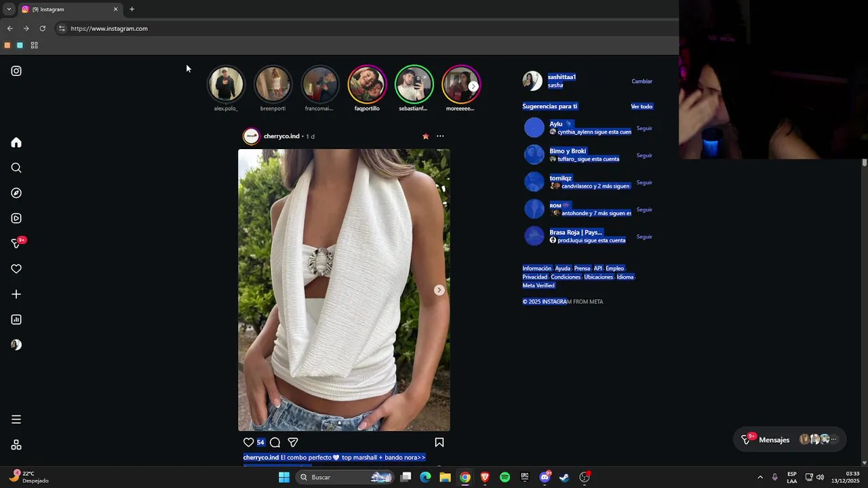Click the browser back arrow
The image size is (868, 488).
pos(9,28)
